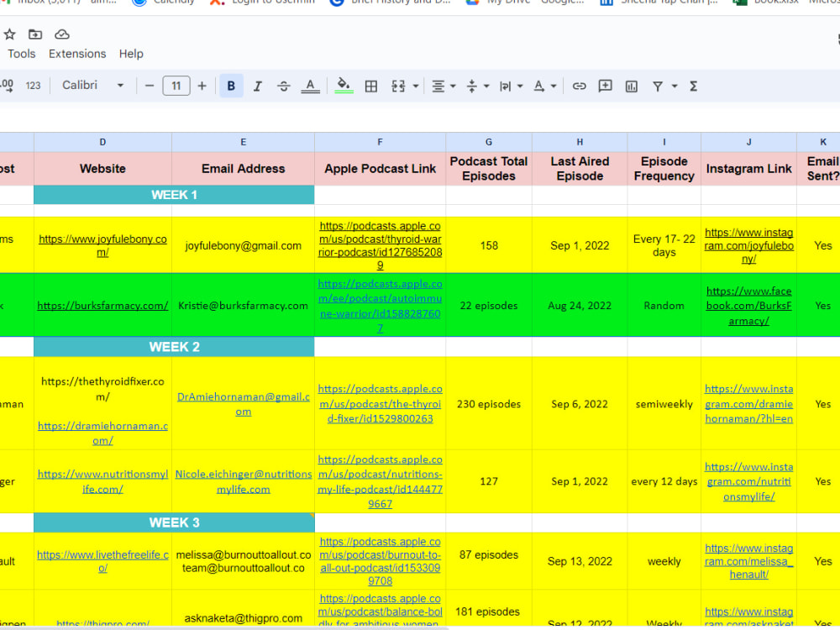Click the font size field showing 11

[x=176, y=86]
